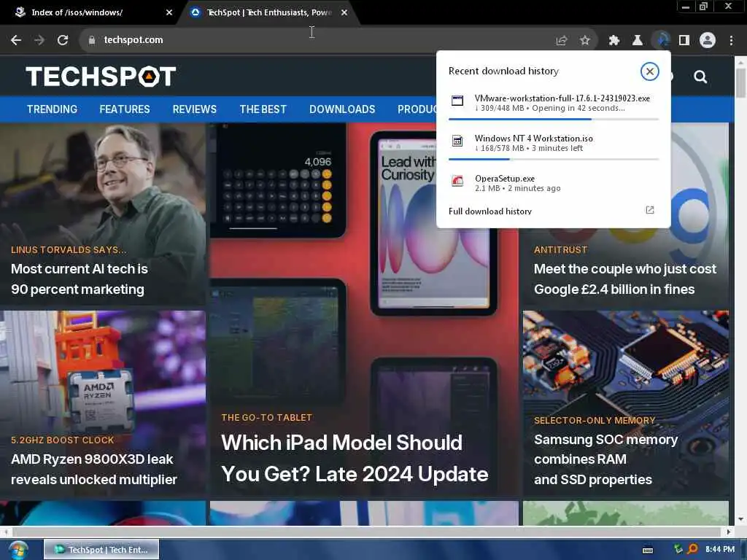Click the TechSpot taskbar button
This screenshot has height=560, width=747.
click(x=101, y=550)
